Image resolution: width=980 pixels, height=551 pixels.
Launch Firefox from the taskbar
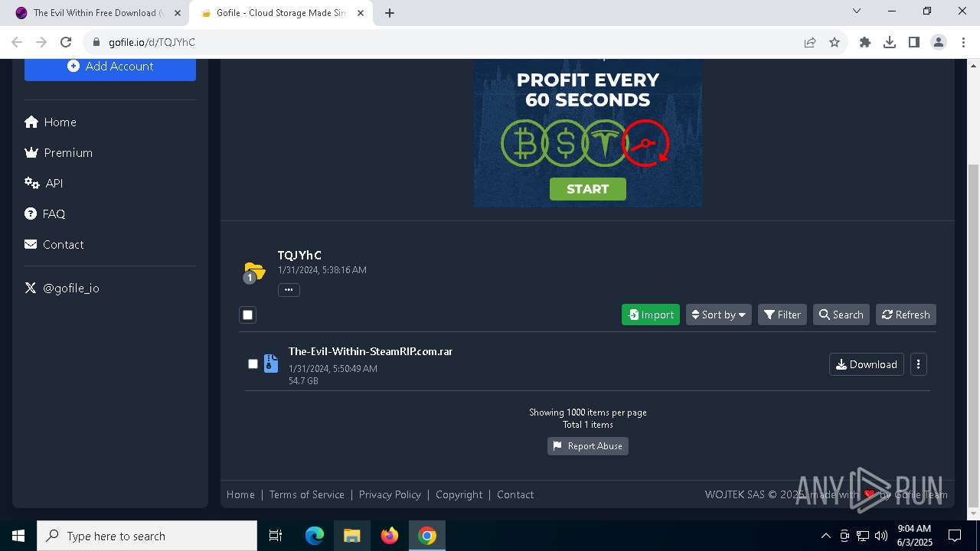tap(390, 536)
